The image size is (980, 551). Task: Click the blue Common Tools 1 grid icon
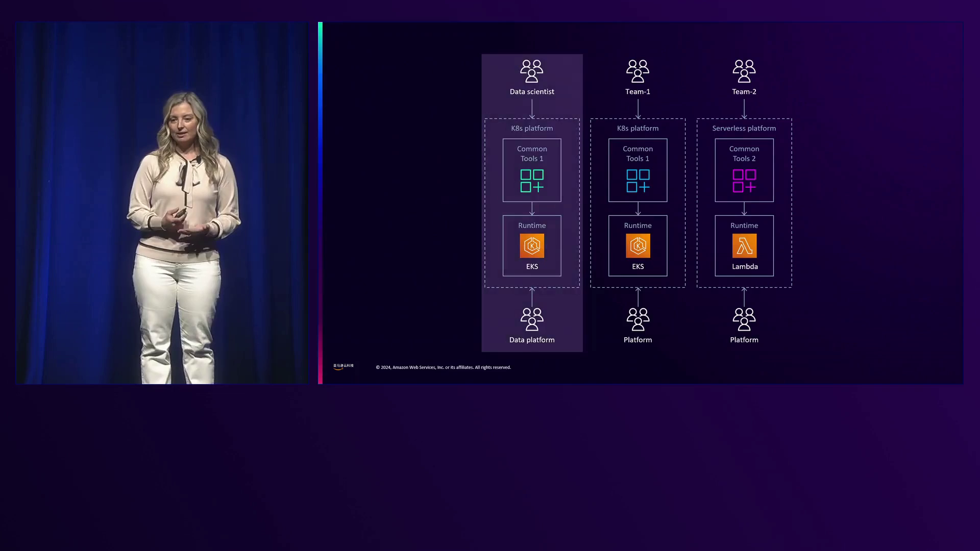[638, 181]
